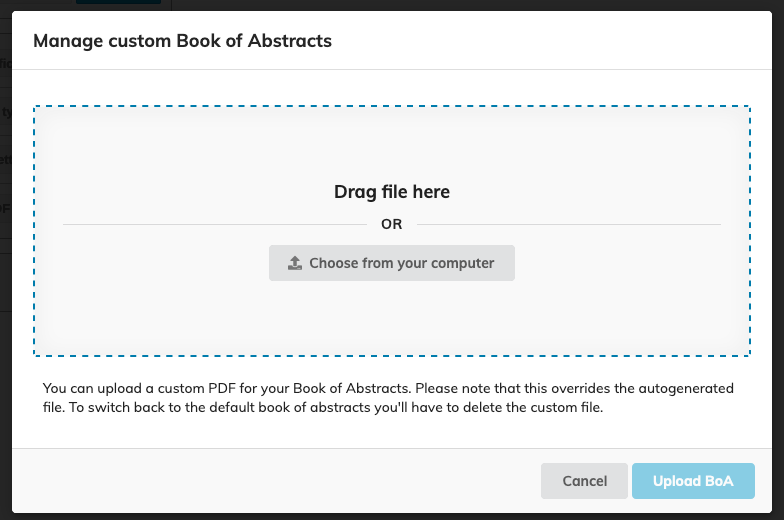The width and height of the screenshot is (784, 520).
Task: Click the teal button fragment behind the dialog
Action: (x=118, y=2)
